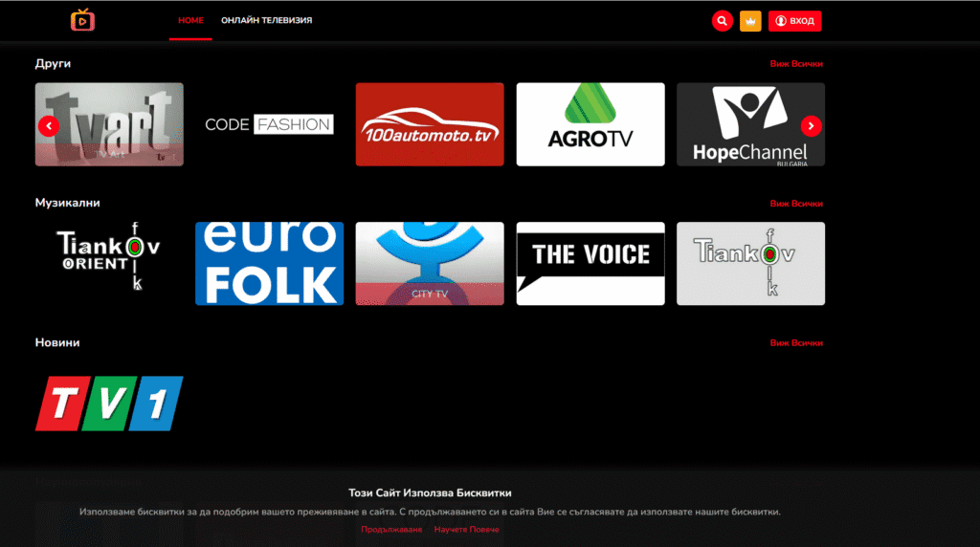Image resolution: width=980 pixels, height=547 pixels.
Task: Click Виж Всички next to Музикални
Action: (x=795, y=204)
